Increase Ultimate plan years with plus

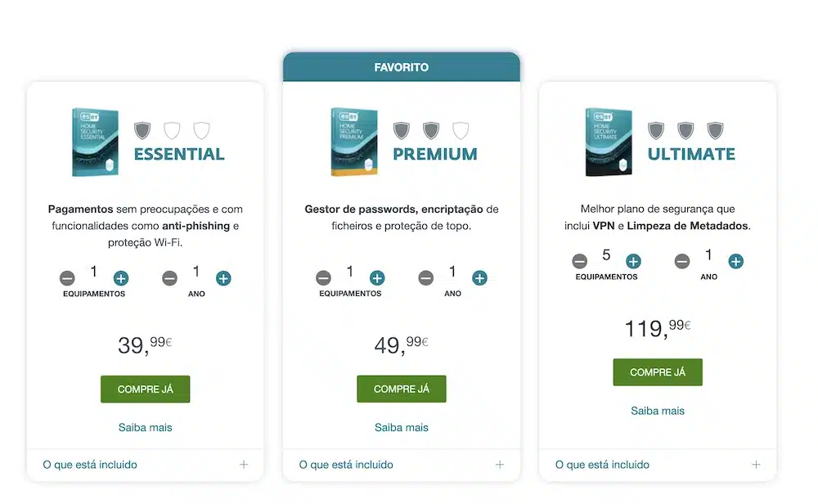[x=735, y=261]
